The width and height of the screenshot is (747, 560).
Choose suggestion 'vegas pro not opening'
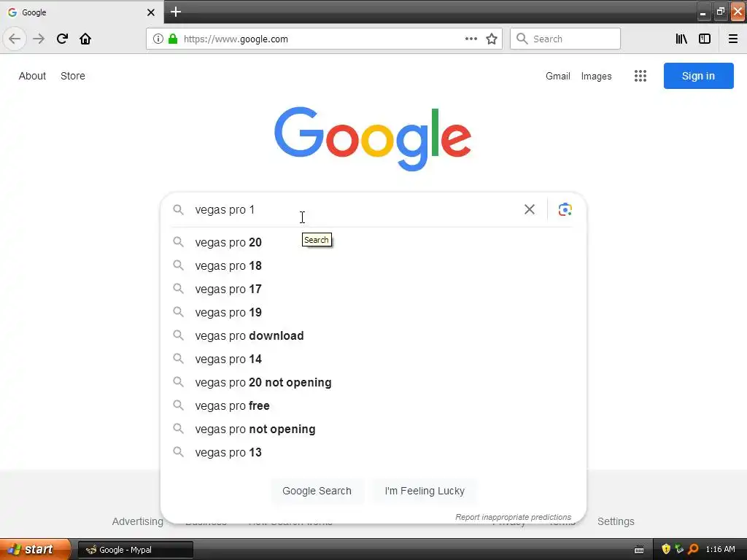click(x=373, y=429)
